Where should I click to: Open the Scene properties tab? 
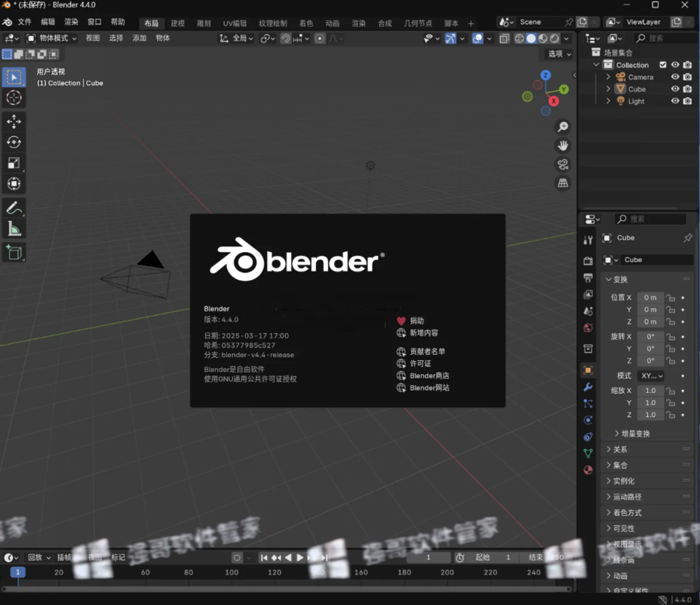(x=588, y=311)
